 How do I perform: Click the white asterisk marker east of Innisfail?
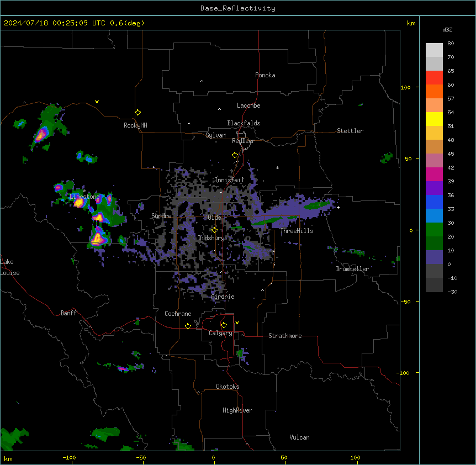277,167
